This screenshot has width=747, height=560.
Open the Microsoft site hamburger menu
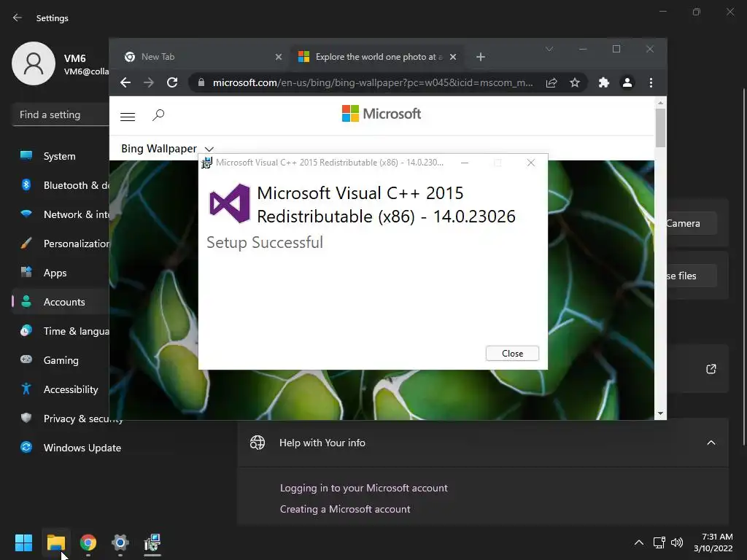[128, 117]
